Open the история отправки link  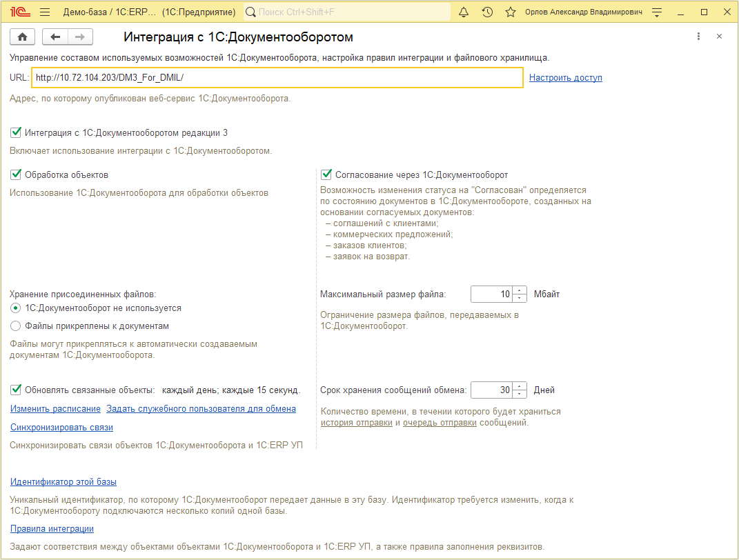(357, 423)
